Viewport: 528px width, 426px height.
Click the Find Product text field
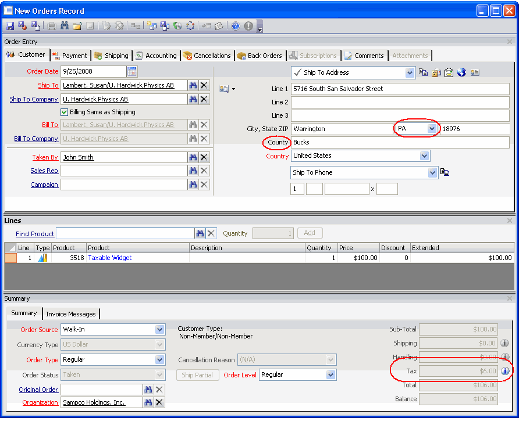(x=125, y=233)
